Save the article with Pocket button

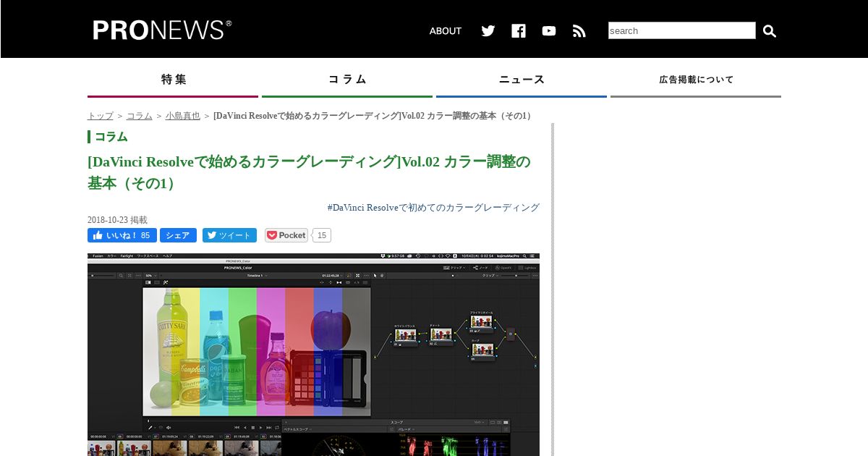(286, 235)
